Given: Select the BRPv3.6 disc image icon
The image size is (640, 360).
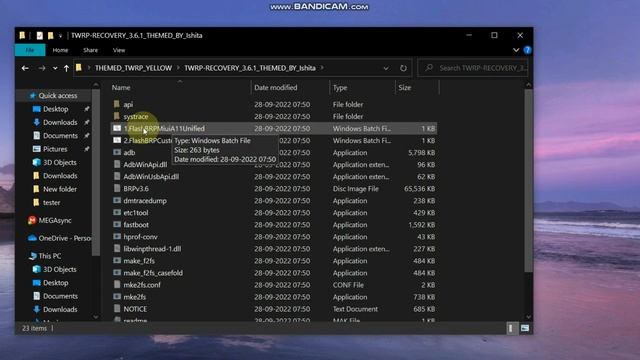Looking at the screenshot, I should coord(117,189).
